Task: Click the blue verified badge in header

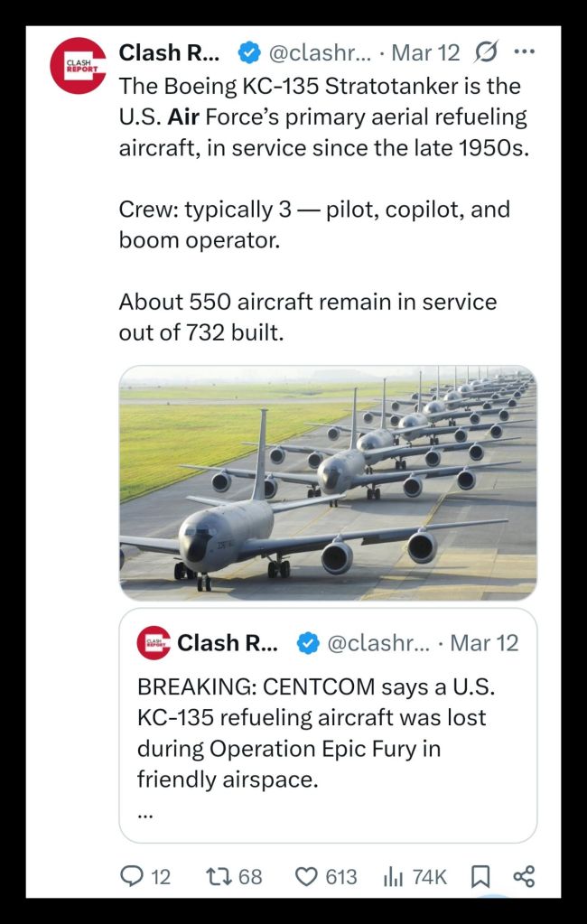Action: (x=248, y=53)
